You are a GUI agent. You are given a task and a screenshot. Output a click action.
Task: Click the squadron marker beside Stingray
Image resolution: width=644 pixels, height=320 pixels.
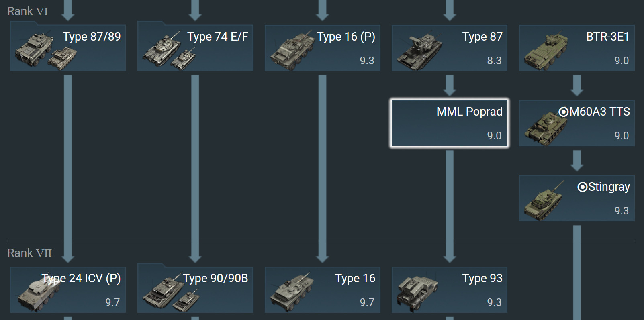pos(583,187)
